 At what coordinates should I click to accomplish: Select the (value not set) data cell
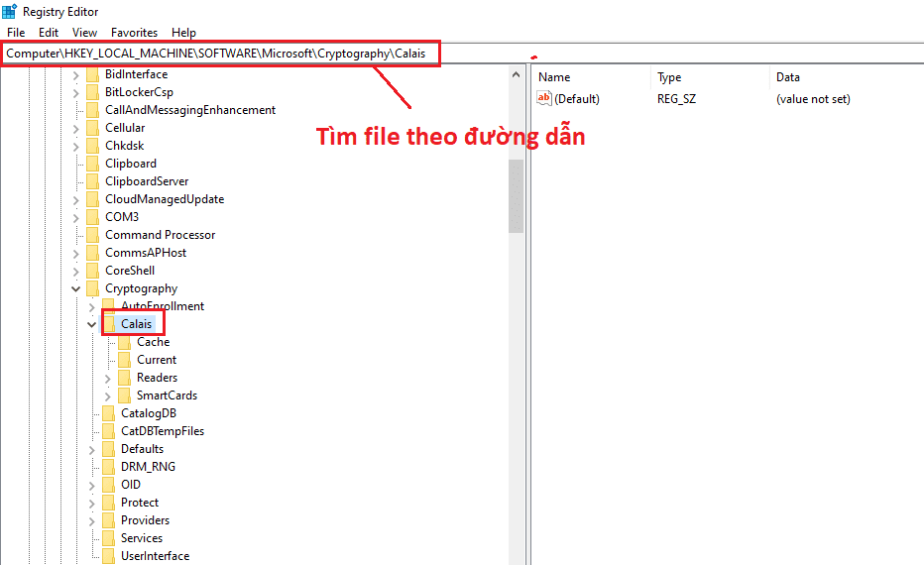813,99
